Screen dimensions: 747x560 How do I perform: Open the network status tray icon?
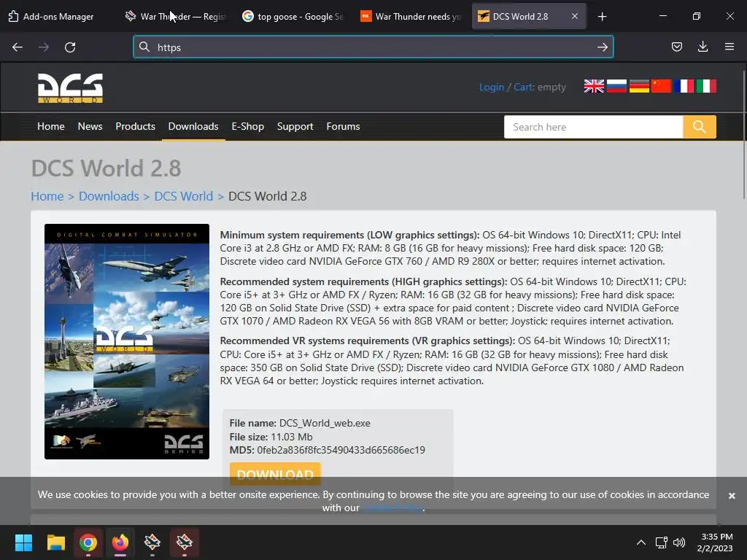[661, 542]
